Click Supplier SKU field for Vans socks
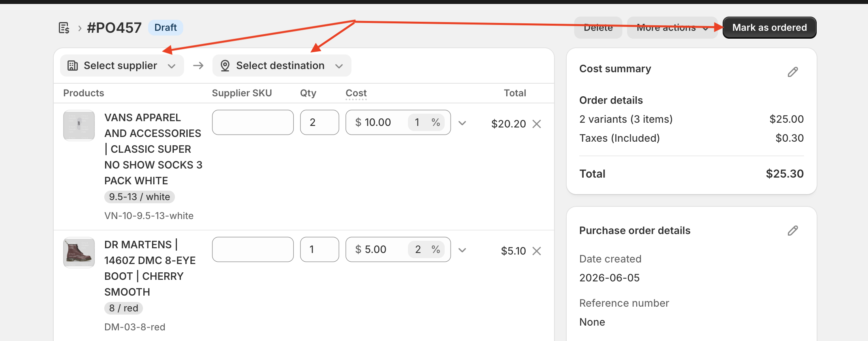868x341 pixels. (x=253, y=122)
